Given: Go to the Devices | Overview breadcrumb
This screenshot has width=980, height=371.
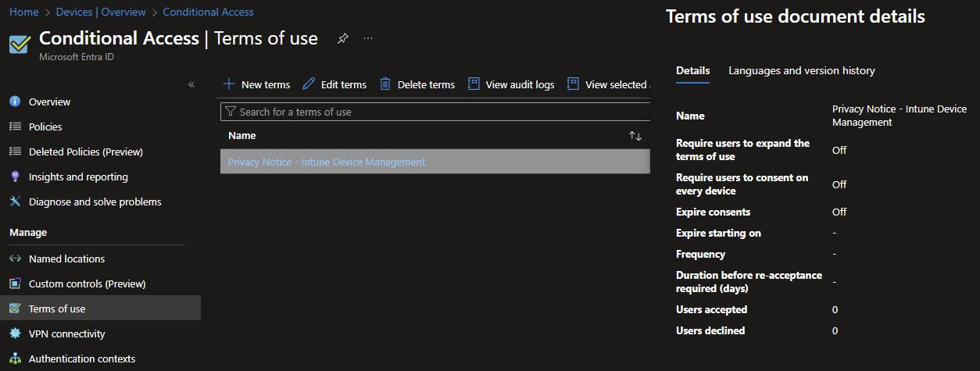Looking at the screenshot, I should [x=99, y=12].
